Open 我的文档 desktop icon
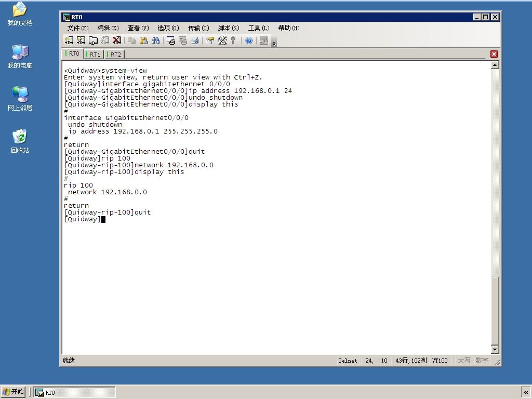 point(20,14)
